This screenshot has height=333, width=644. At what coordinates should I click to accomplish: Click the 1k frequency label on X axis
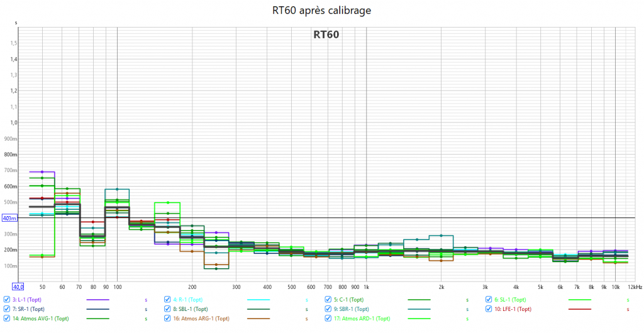point(367,287)
